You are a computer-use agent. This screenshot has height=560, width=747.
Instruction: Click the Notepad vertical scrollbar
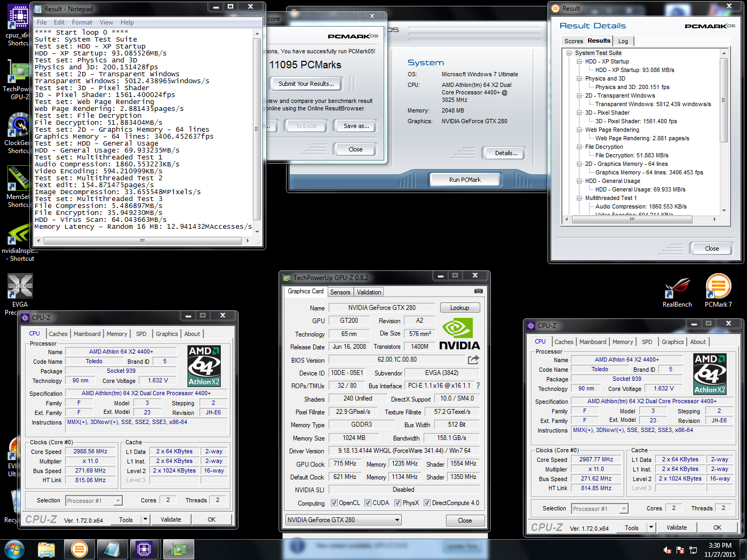257,133
